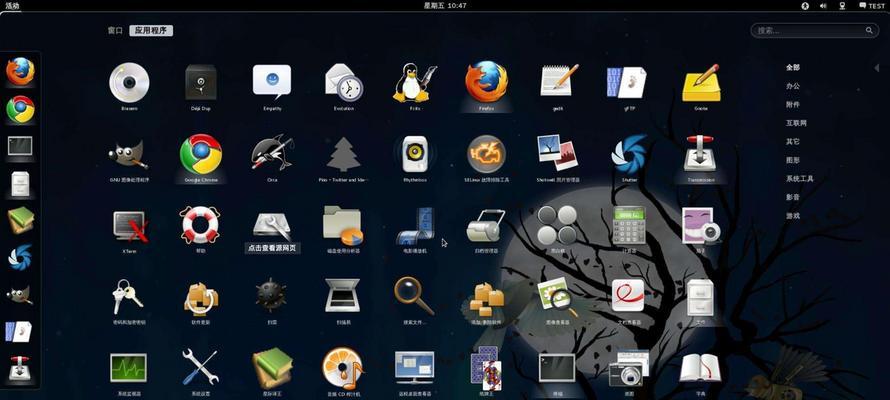Open the TEST user menu

click(x=871, y=6)
